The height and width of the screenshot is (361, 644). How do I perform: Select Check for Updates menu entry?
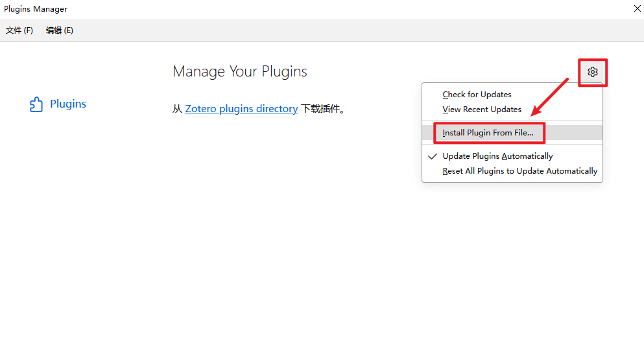(x=477, y=95)
